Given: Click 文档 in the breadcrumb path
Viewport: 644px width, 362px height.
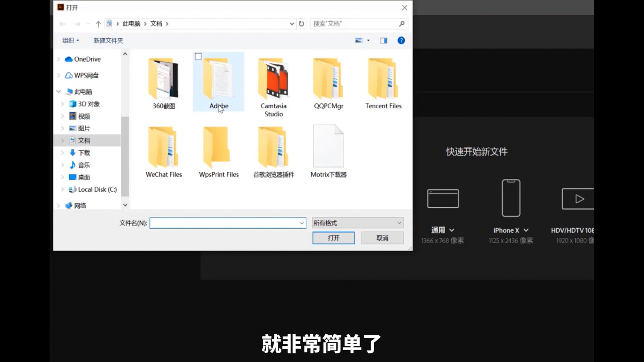Looking at the screenshot, I should point(156,23).
